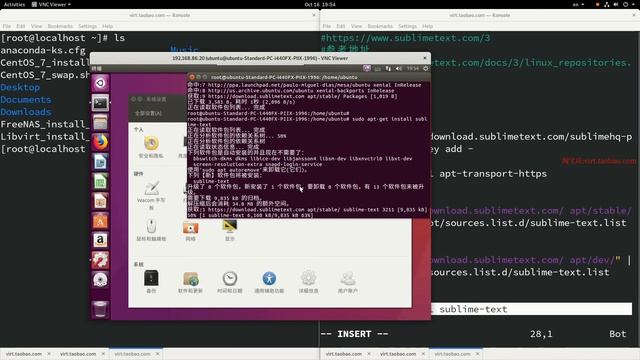The image size is (640, 360).
Task: Launch LibreOffice Calc from the launcher
Action: coord(100,182)
